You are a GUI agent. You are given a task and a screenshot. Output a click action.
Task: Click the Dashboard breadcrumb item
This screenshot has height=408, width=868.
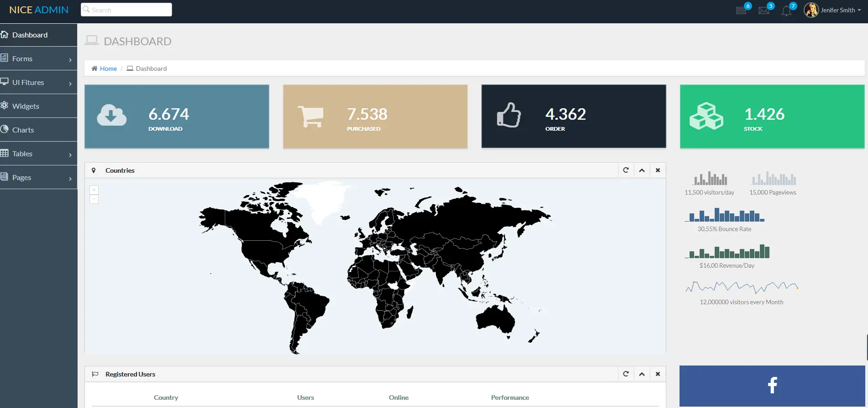tap(151, 69)
